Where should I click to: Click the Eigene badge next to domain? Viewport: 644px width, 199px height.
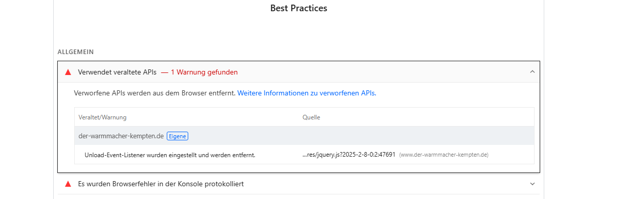point(177,136)
